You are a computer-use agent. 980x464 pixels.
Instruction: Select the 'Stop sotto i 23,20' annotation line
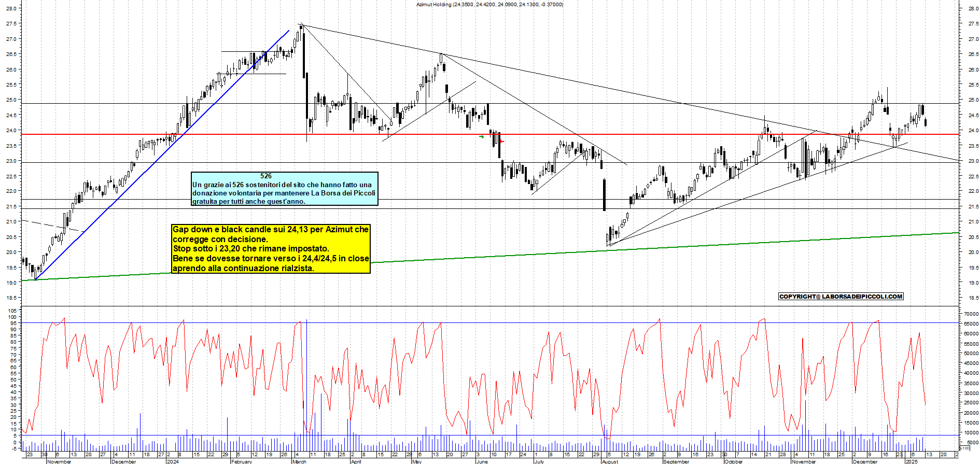pyautogui.click(x=251, y=249)
